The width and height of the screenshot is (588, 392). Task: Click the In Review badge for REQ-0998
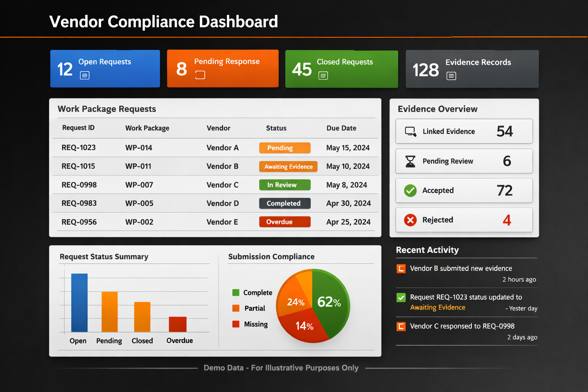(284, 185)
